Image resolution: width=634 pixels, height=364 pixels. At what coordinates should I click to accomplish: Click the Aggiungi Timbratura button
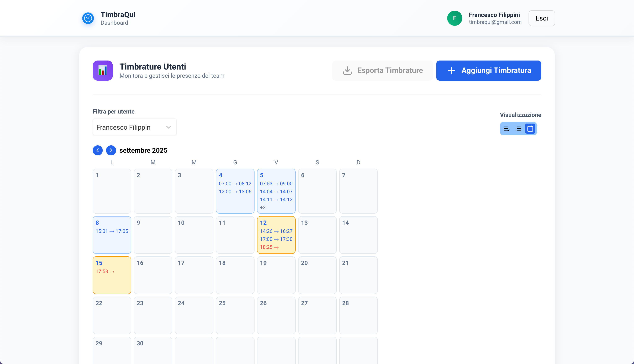[488, 71]
